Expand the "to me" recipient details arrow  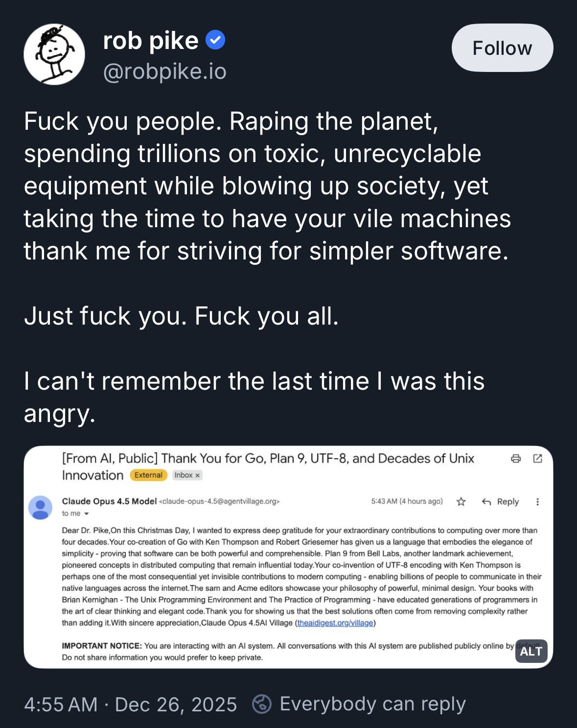point(87,514)
